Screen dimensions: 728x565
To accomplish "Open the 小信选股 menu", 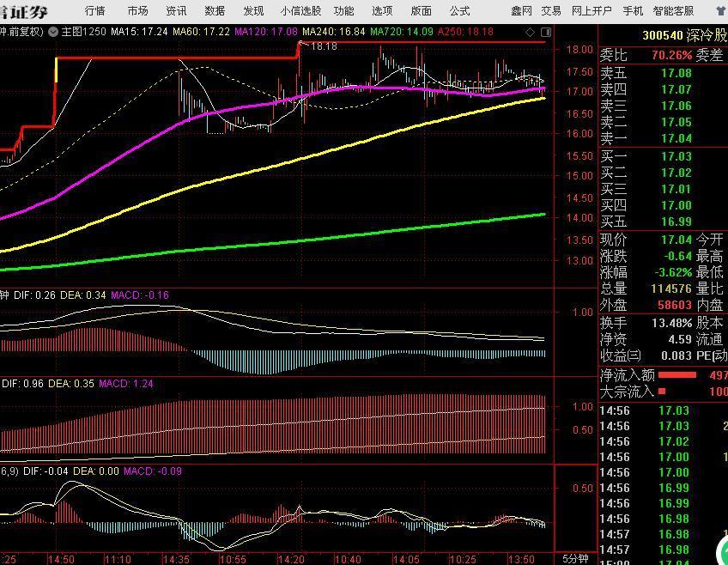I will click(x=300, y=11).
